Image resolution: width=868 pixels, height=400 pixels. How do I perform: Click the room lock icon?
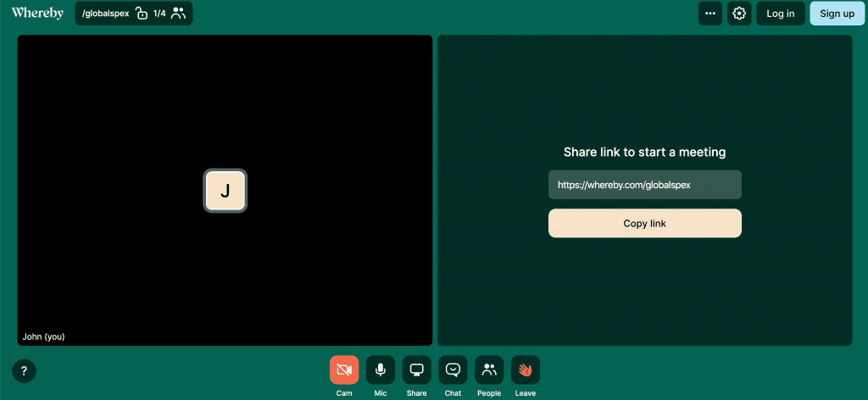[x=142, y=14]
